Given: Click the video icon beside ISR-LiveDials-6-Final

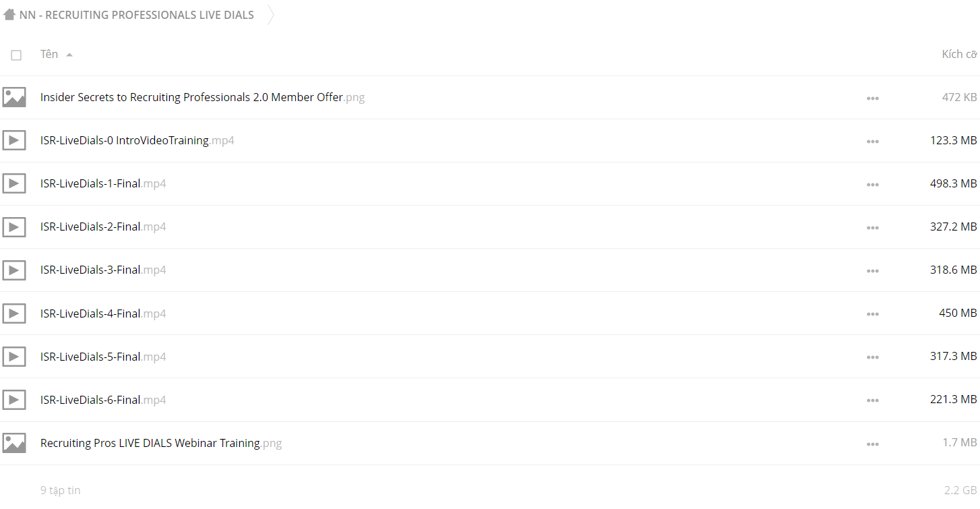Looking at the screenshot, I should pos(14,400).
